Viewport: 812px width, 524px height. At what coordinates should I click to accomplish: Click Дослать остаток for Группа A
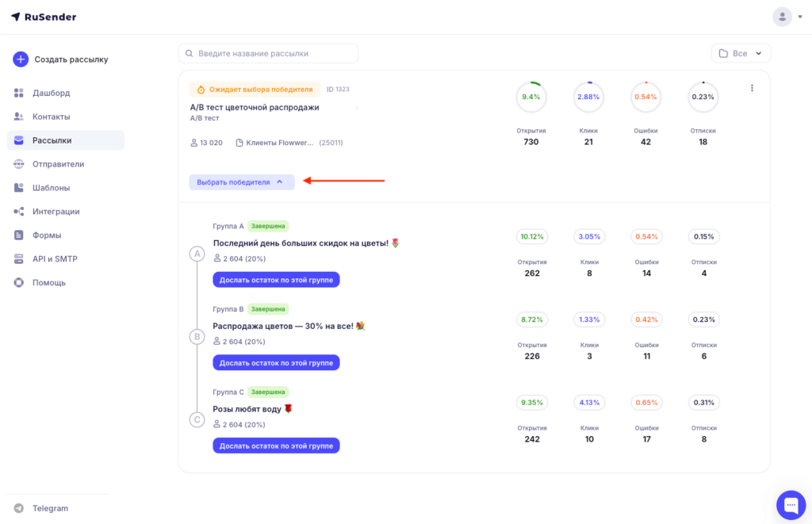click(x=276, y=280)
